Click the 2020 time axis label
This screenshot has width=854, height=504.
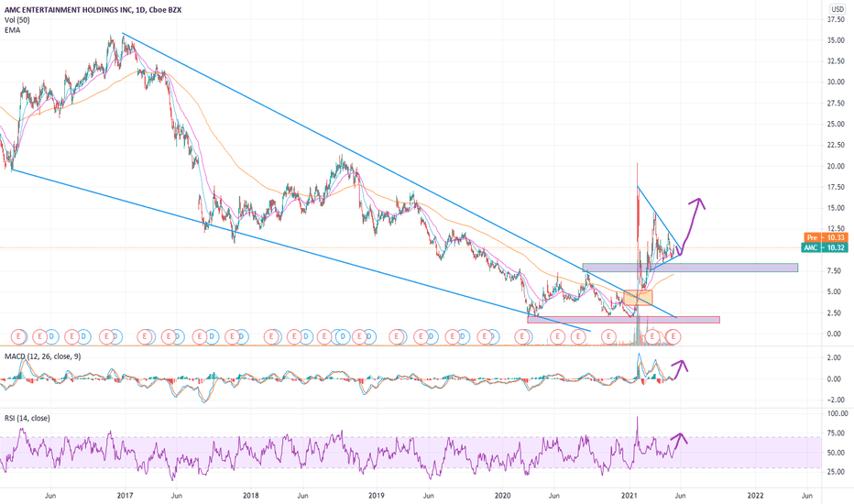point(503,495)
